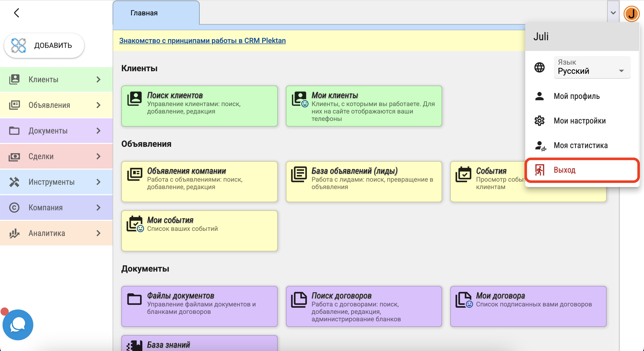Open the База объявлений (лиды) card
Viewport: 644px width, 351px height.
[364, 181]
